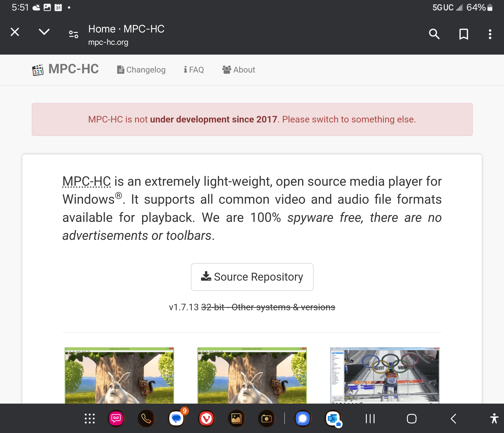Open the app drawer grid icon
504x433 pixels.
click(90, 419)
